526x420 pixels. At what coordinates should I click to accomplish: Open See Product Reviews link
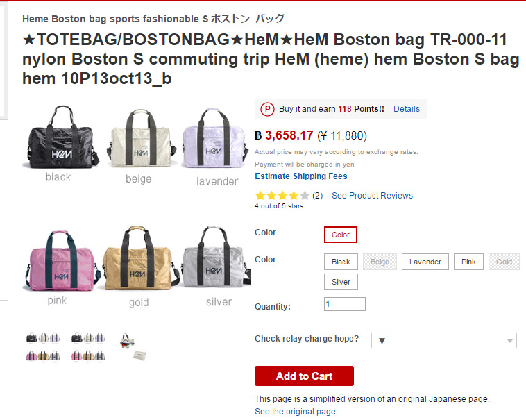tap(372, 196)
